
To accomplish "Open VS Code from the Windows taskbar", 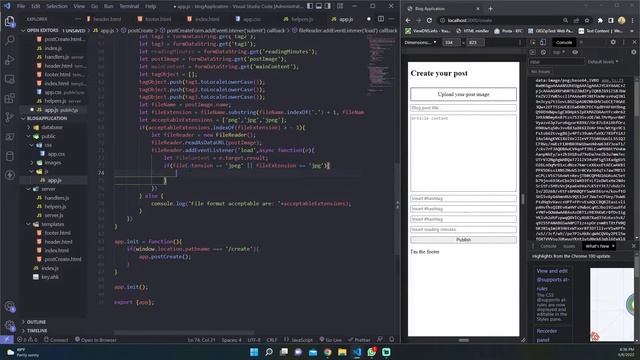I will pyautogui.click(x=357, y=352).
